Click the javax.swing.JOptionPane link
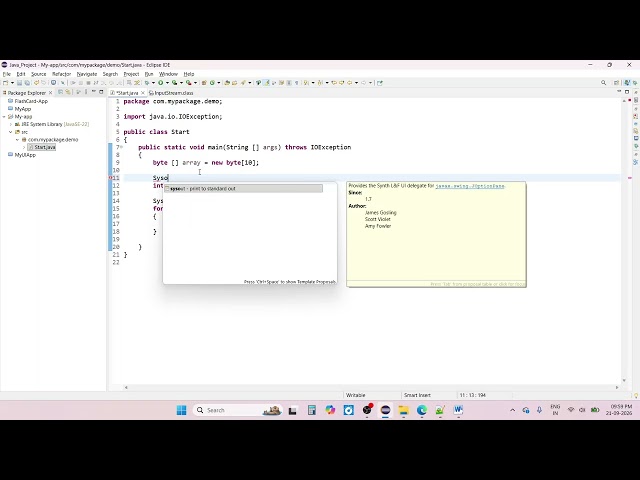This screenshot has height=480, width=640. (470, 186)
